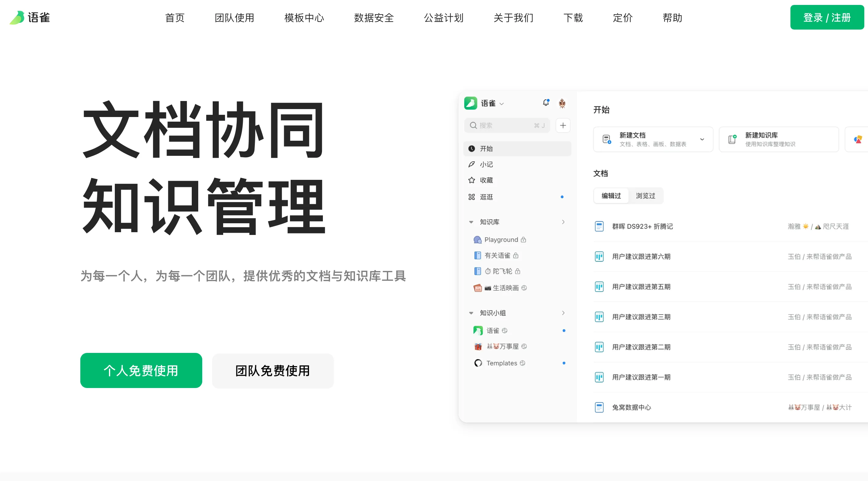Image resolution: width=868 pixels, height=481 pixels.
Task: Click the board icon of 用户建议跟进第六期
Action: [599, 257]
